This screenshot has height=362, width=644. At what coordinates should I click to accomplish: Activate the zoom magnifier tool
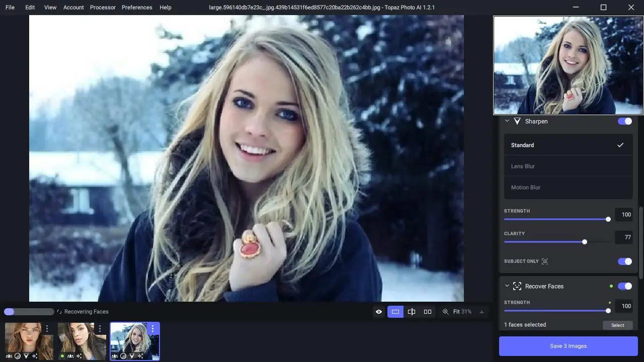[445, 312]
